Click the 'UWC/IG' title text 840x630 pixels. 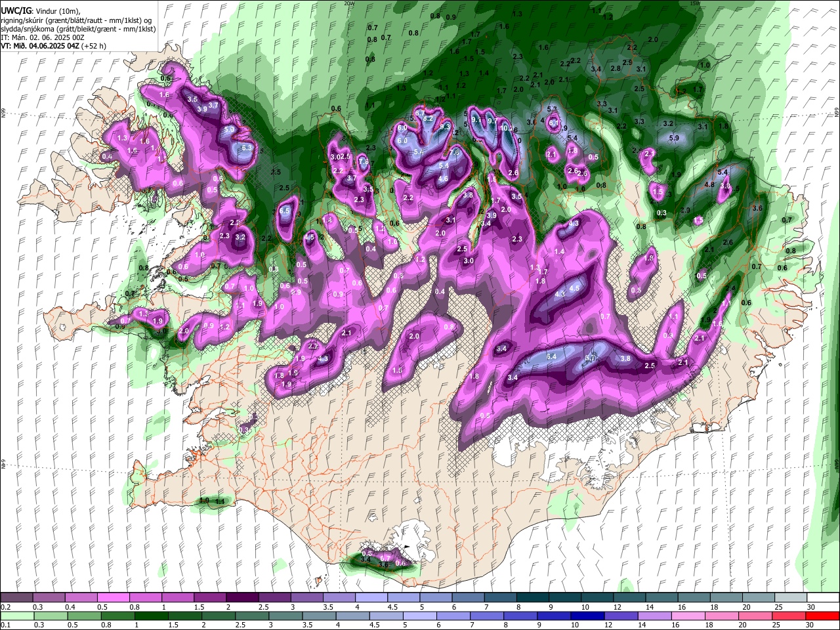click(15, 11)
